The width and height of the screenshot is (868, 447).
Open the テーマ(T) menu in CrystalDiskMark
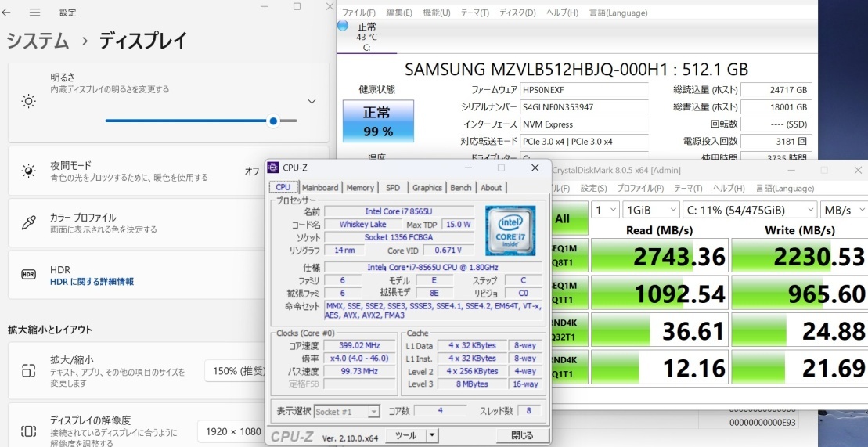coord(688,189)
